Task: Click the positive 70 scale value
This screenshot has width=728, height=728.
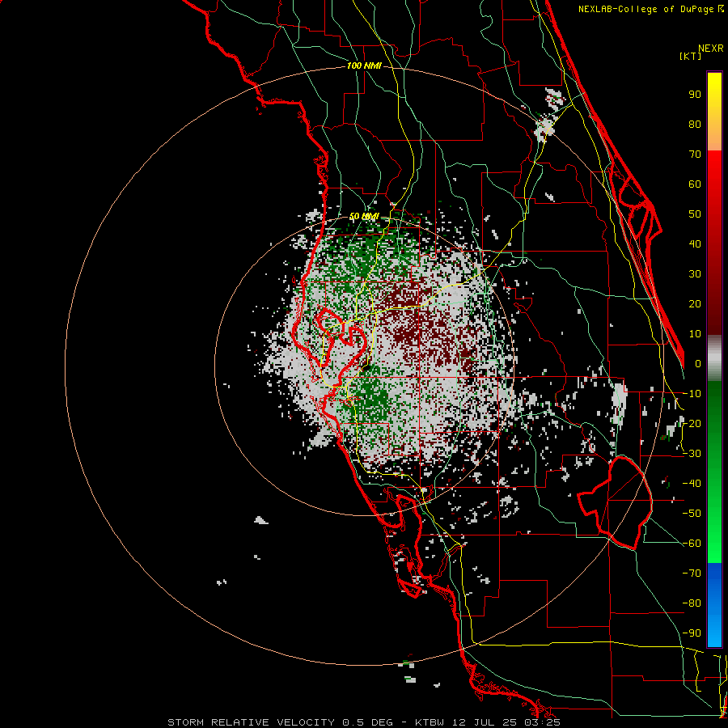Action: pos(695,154)
